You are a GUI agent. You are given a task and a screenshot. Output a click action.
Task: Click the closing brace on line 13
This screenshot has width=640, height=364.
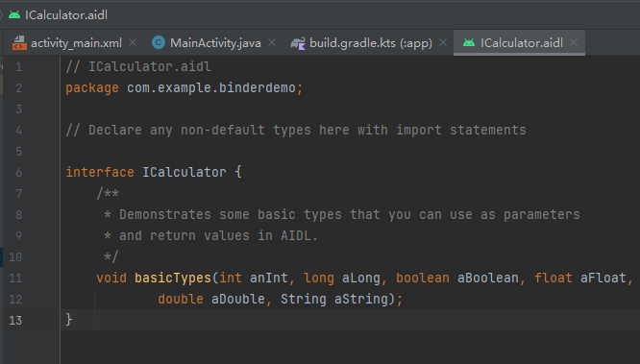pos(69,320)
